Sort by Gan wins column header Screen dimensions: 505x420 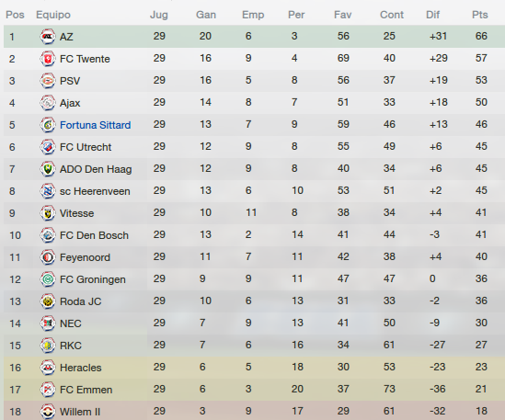click(x=206, y=15)
